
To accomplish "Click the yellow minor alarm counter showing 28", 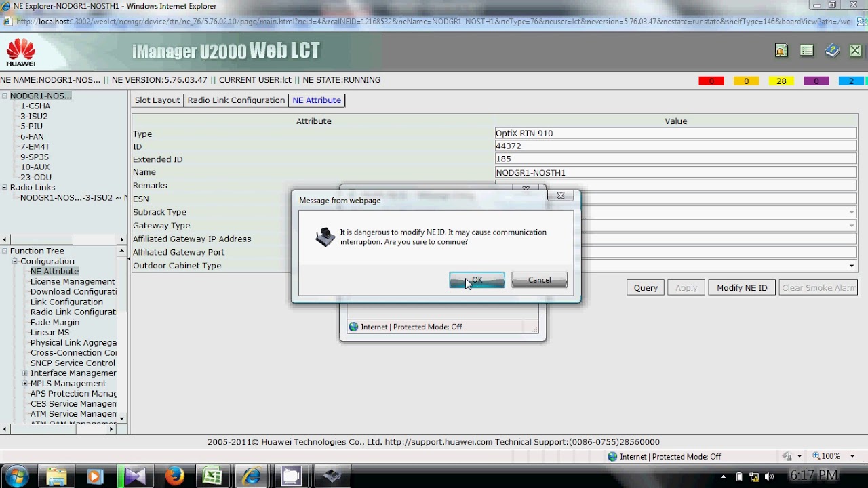I will point(781,81).
